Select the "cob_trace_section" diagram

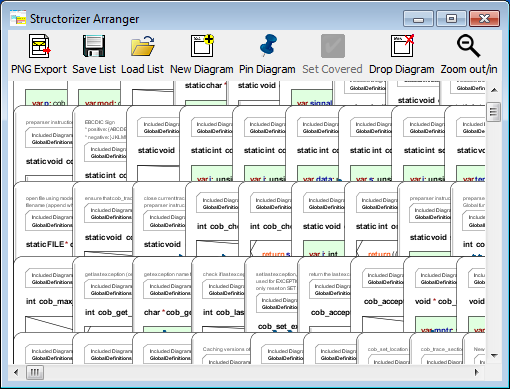[x=437, y=348]
